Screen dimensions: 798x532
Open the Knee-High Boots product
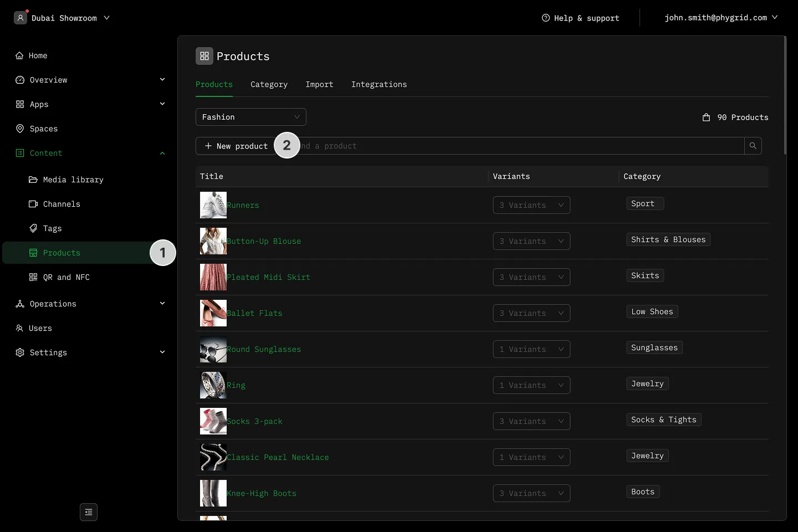coord(262,493)
